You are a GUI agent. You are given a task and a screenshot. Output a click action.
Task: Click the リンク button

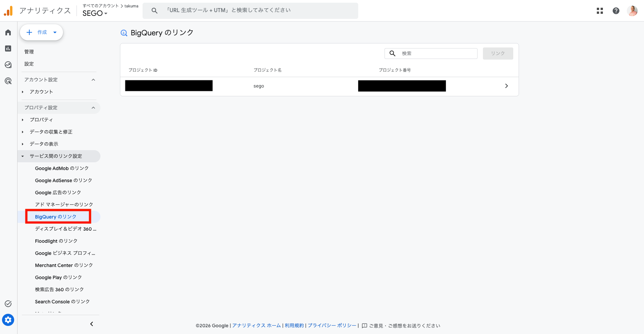coord(498,54)
